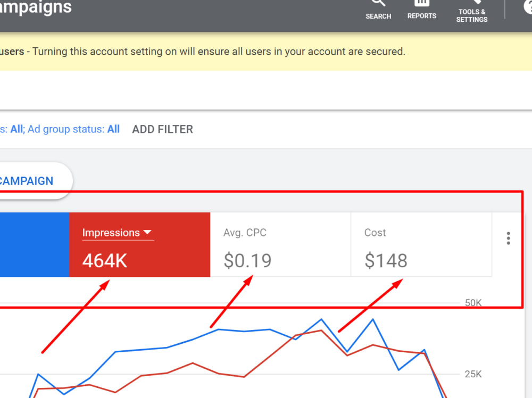Open the scorecard three-dot options menu

point(508,239)
